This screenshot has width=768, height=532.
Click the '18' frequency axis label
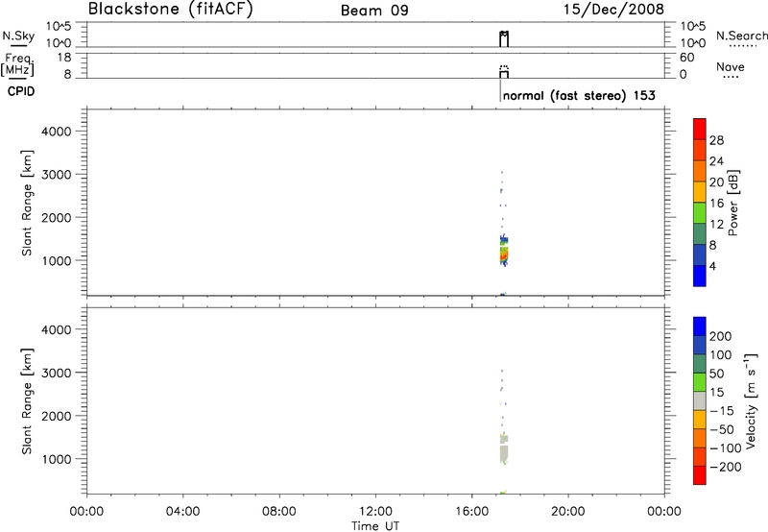(x=63, y=58)
